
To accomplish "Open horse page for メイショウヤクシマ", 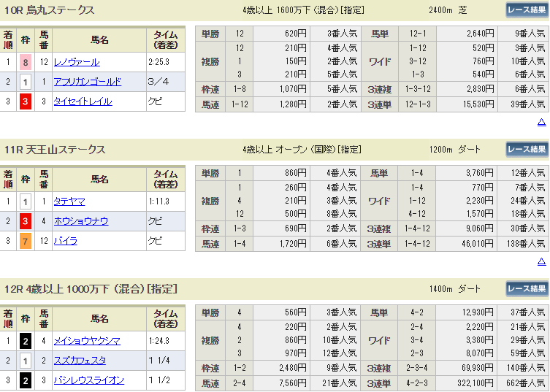I will point(87,341).
